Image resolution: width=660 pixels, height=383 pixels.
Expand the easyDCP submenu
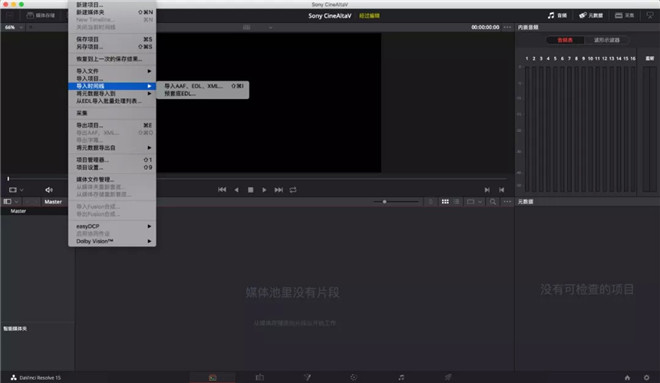pos(112,226)
